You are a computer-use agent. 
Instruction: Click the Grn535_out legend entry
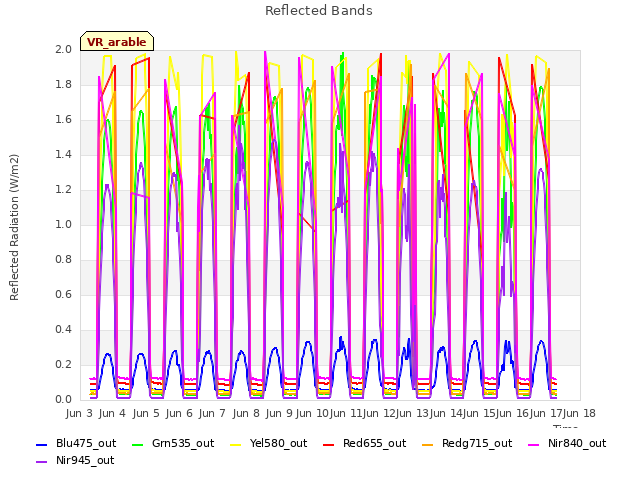click(173, 444)
